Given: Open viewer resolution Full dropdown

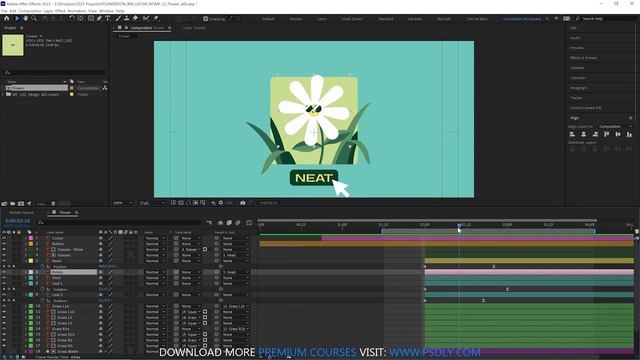Looking at the screenshot, I should (152, 203).
